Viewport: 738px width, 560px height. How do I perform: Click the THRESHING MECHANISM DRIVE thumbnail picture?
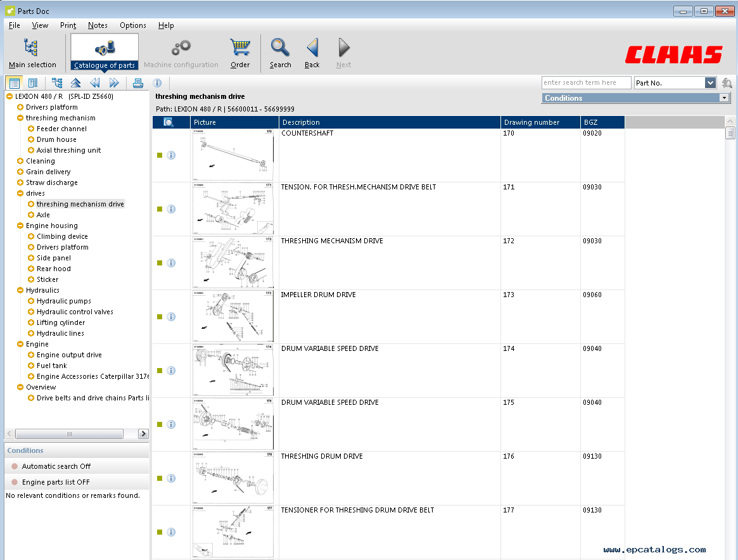232,262
